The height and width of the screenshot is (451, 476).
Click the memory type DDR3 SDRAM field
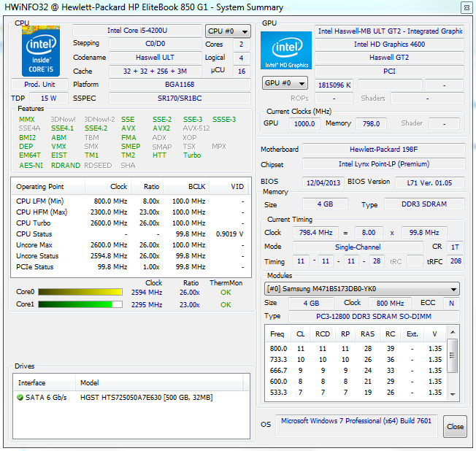coord(424,204)
